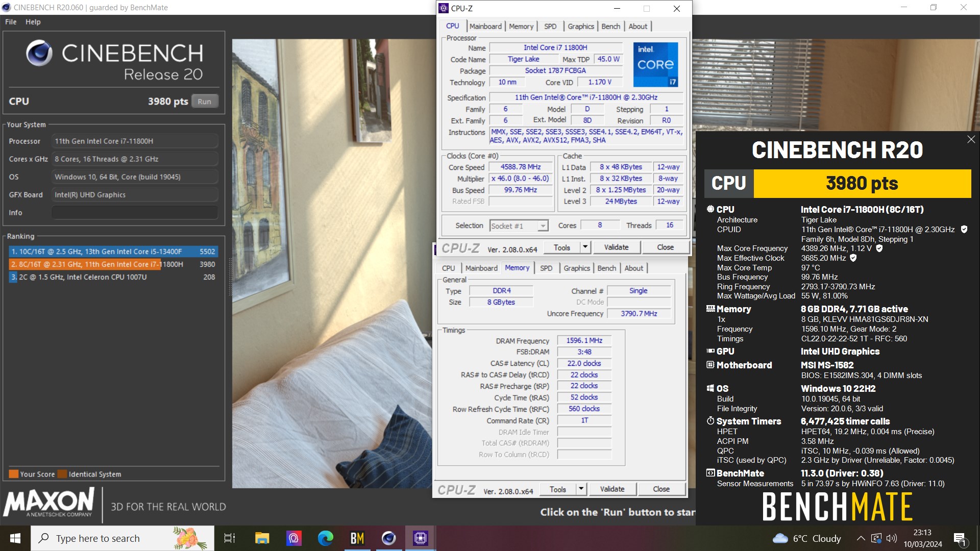Close the BenchMate result overlay with X
This screenshot has width=980, height=551.
pyautogui.click(x=971, y=139)
